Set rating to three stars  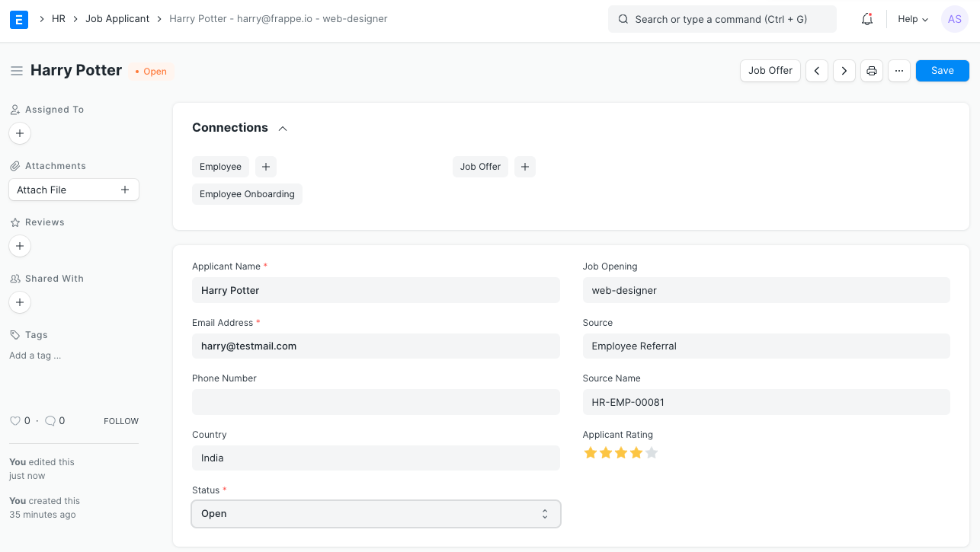click(621, 453)
